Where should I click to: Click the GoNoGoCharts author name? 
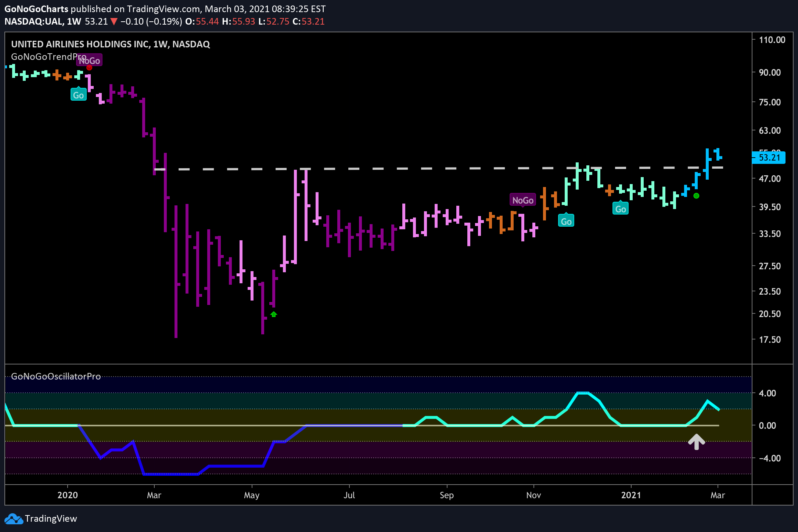click(x=36, y=9)
